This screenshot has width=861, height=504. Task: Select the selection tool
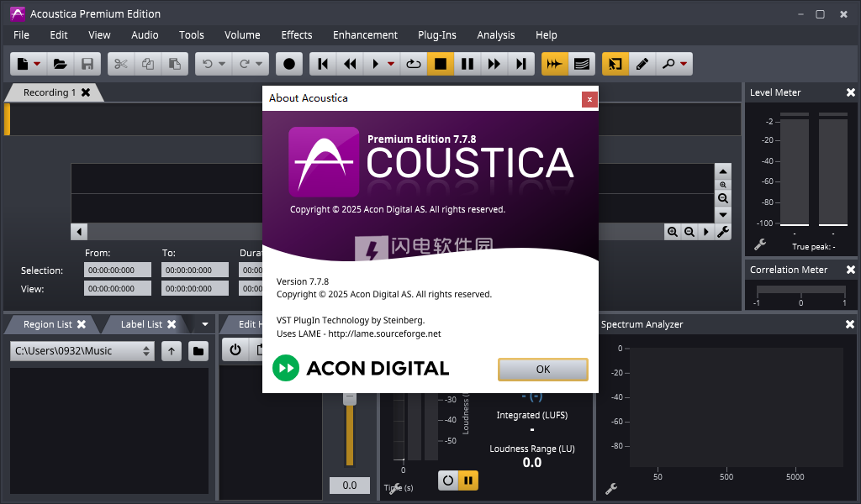(615, 64)
